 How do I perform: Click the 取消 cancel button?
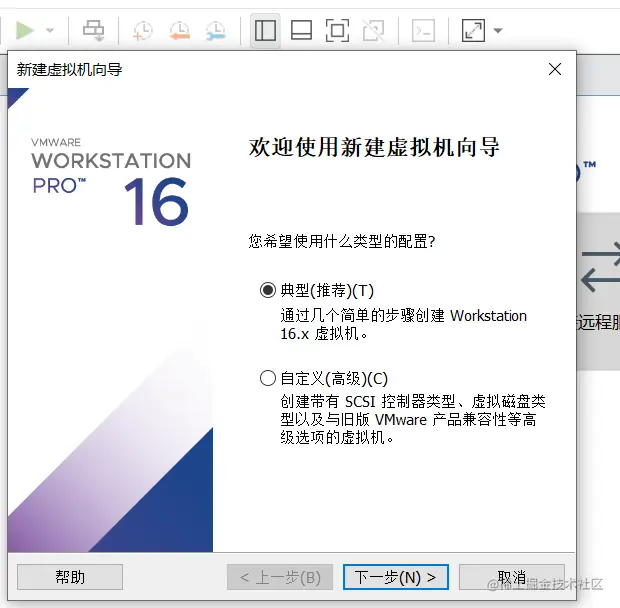pyautogui.click(x=512, y=577)
